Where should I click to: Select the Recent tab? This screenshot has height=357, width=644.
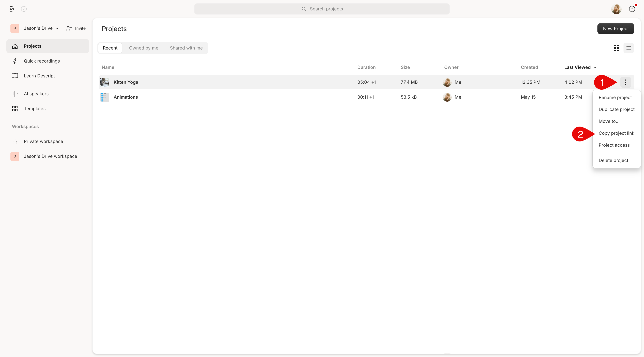[110, 48]
